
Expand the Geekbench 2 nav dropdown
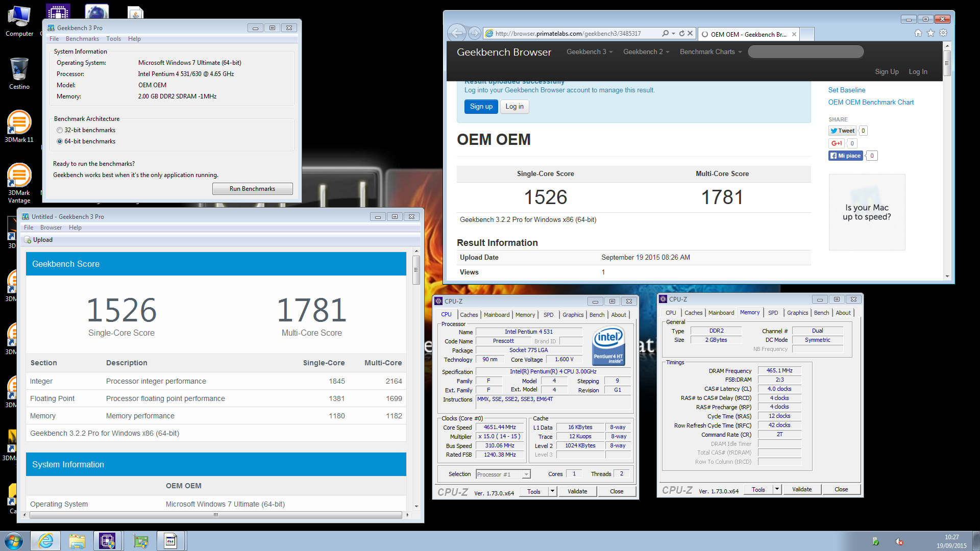tap(646, 52)
